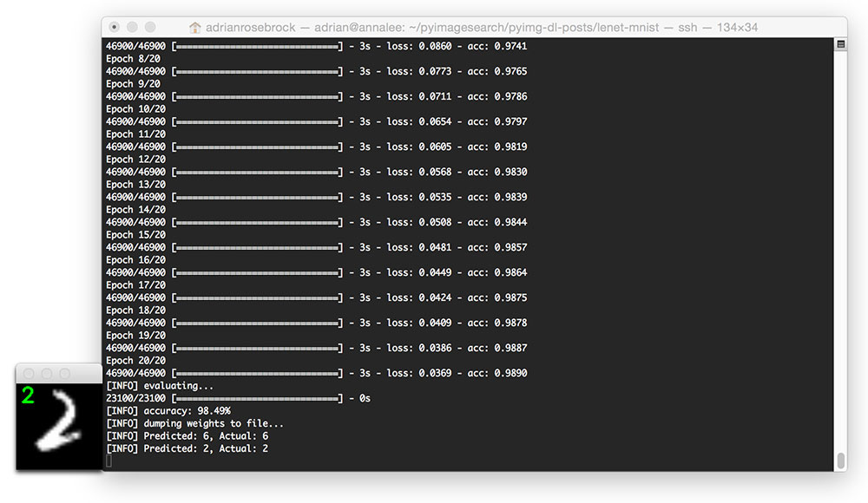Click the 'Epoch 14/20' line
Viewport: 868px width, 503px height.
tap(135, 210)
